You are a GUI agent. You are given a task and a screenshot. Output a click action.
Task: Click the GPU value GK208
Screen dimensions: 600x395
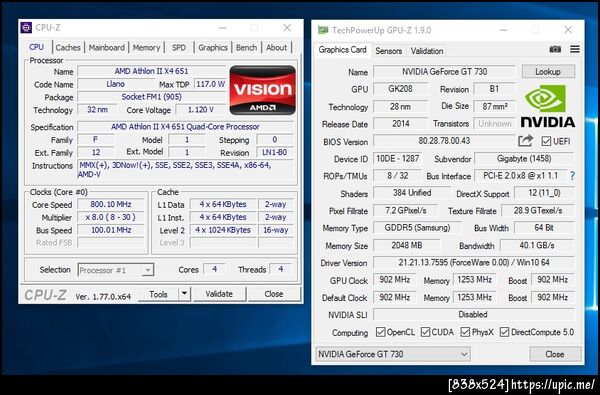pos(400,89)
